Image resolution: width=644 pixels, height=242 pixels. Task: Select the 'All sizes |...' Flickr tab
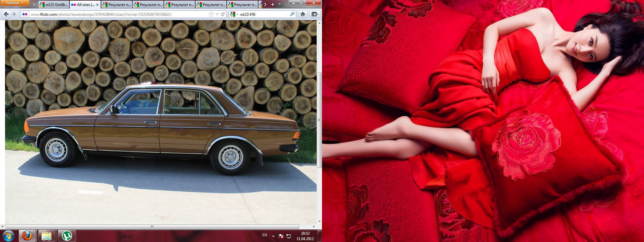[x=85, y=5]
